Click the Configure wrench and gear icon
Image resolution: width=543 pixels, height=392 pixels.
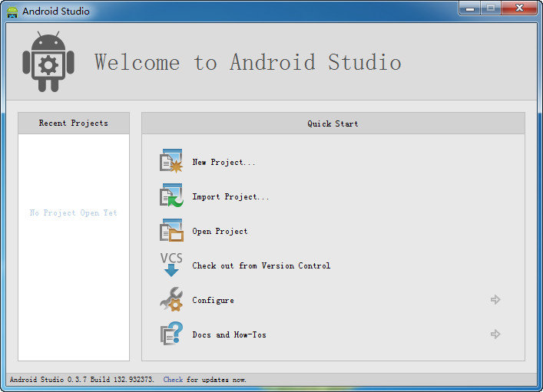[171, 299]
